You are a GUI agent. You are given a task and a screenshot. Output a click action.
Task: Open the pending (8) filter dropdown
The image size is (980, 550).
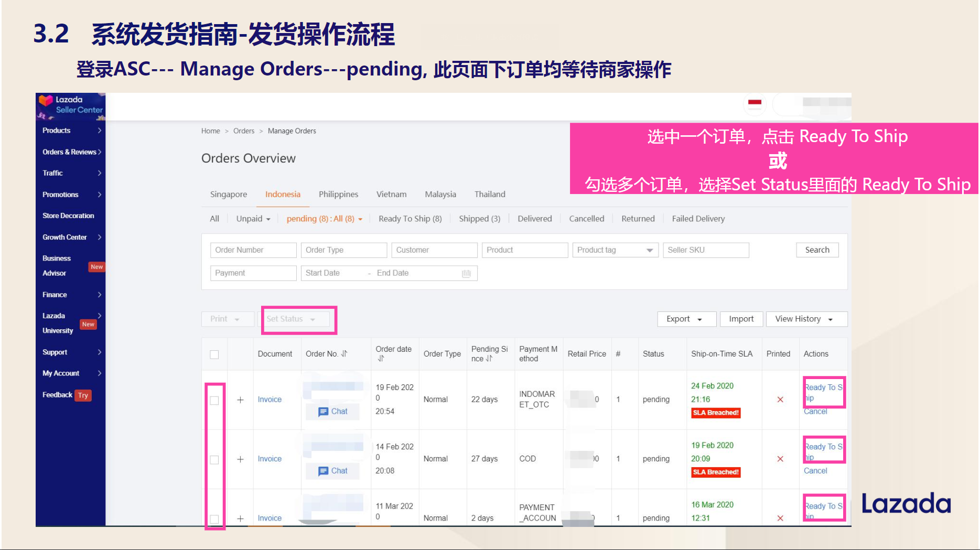pos(325,219)
